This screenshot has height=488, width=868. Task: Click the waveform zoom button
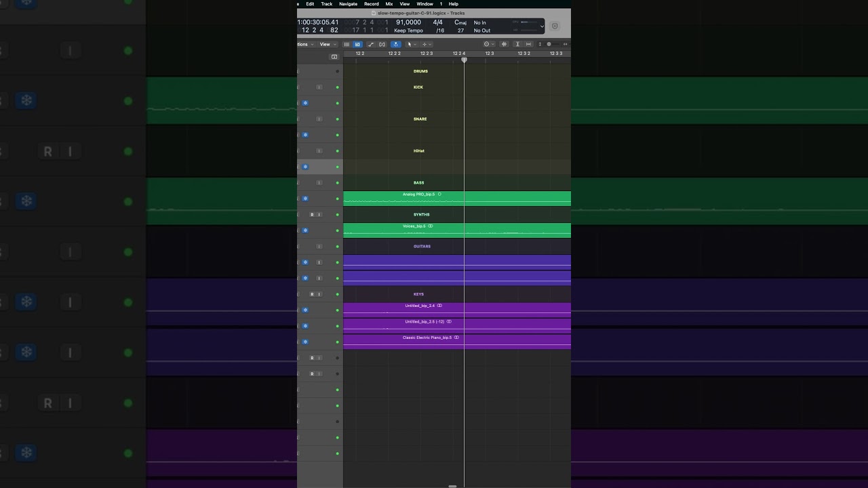(x=504, y=44)
